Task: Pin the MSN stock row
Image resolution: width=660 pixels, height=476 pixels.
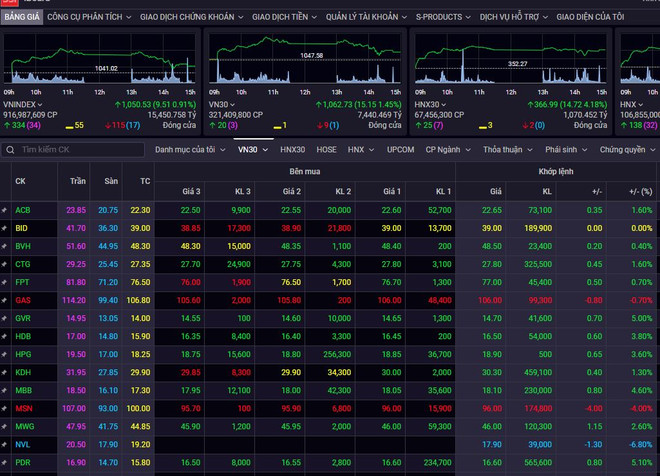Action: (x=5, y=408)
